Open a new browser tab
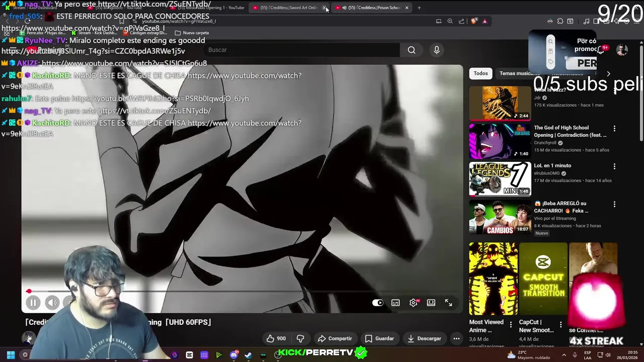644x362 pixels. [x=419, y=8]
